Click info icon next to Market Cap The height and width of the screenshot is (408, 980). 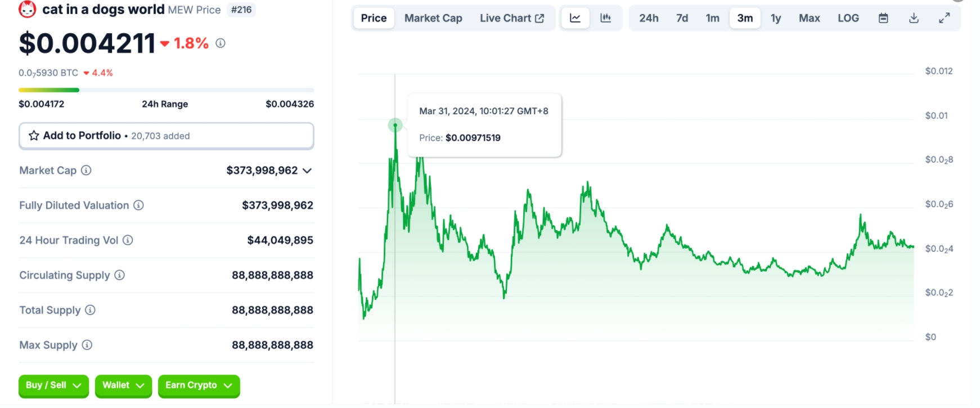(x=86, y=171)
